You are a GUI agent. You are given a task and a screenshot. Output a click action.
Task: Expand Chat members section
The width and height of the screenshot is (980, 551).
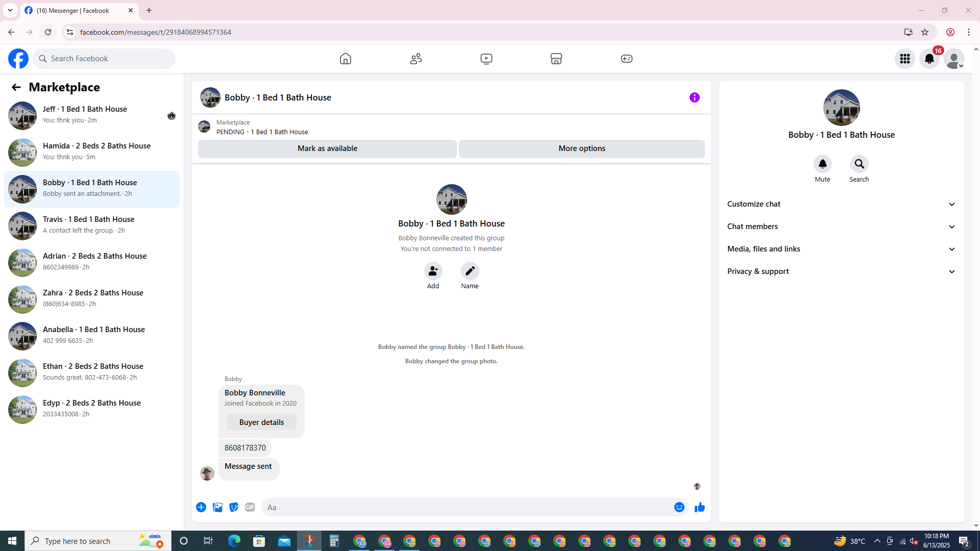click(x=842, y=227)
